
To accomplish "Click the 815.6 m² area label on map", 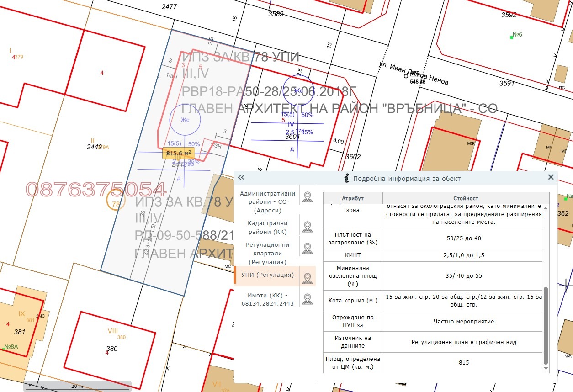I will pyautogui.click(x=179, y=154).
